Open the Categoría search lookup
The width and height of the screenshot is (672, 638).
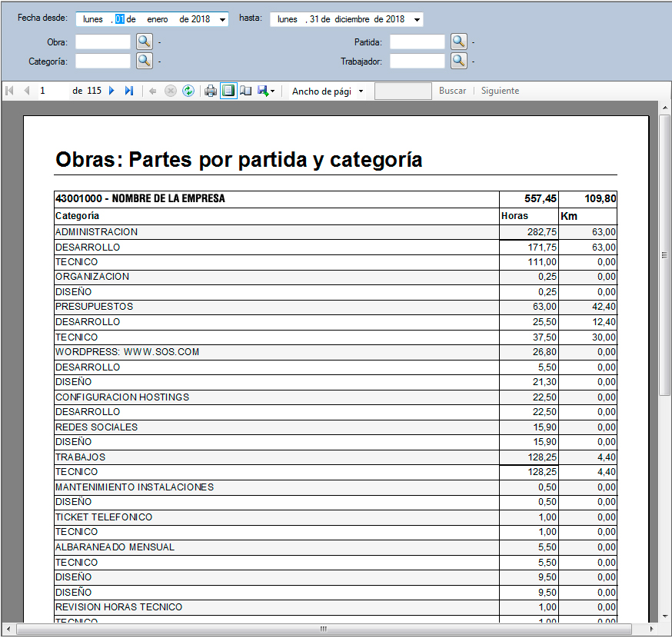pos(145,61)
